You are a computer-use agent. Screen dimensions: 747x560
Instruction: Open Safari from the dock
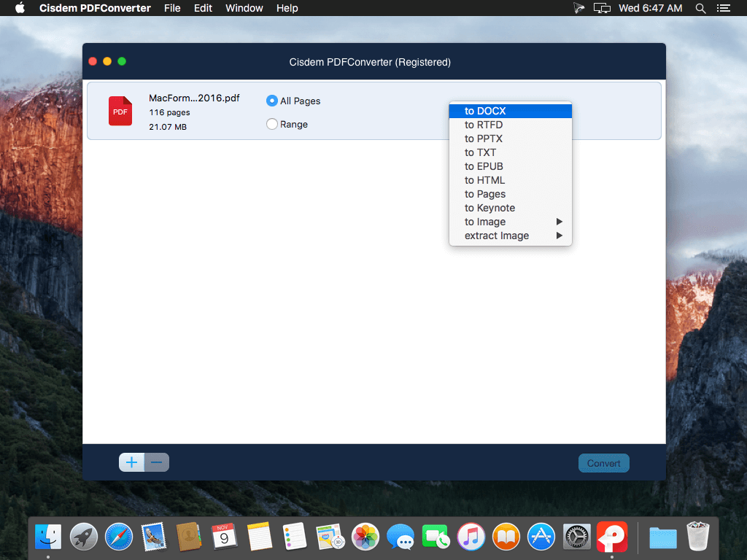[x=119, y=537]
